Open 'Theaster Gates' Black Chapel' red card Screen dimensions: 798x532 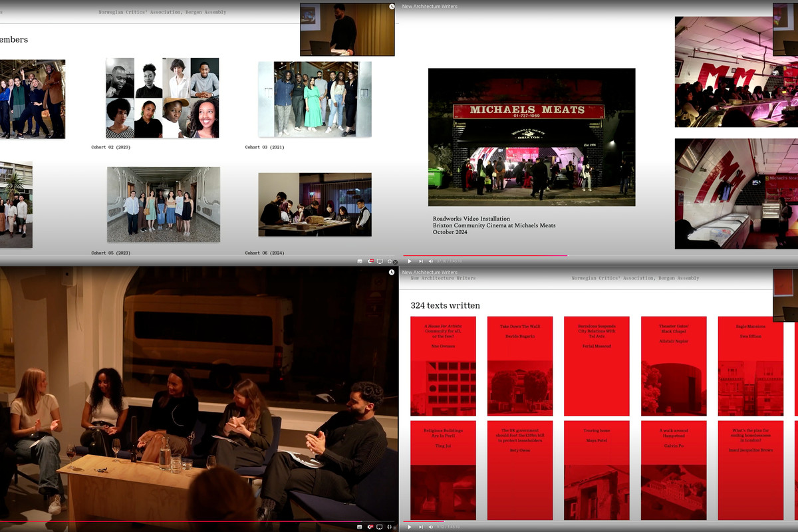674,366
